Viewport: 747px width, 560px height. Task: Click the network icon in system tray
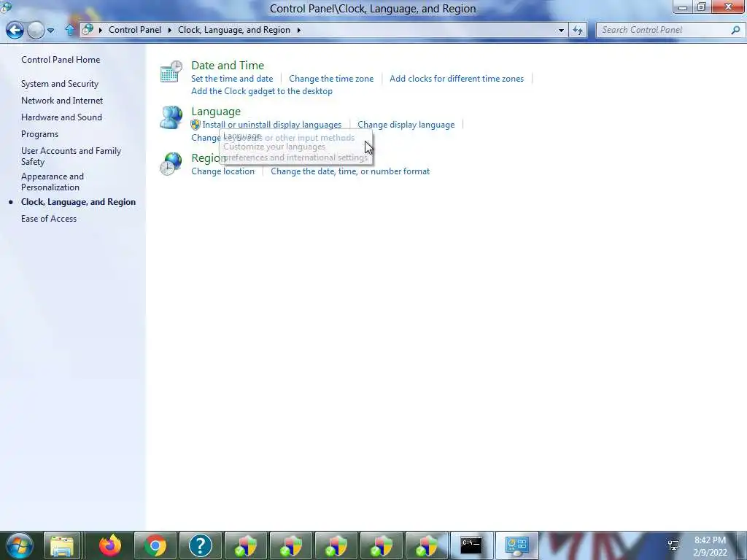point(673,545)
